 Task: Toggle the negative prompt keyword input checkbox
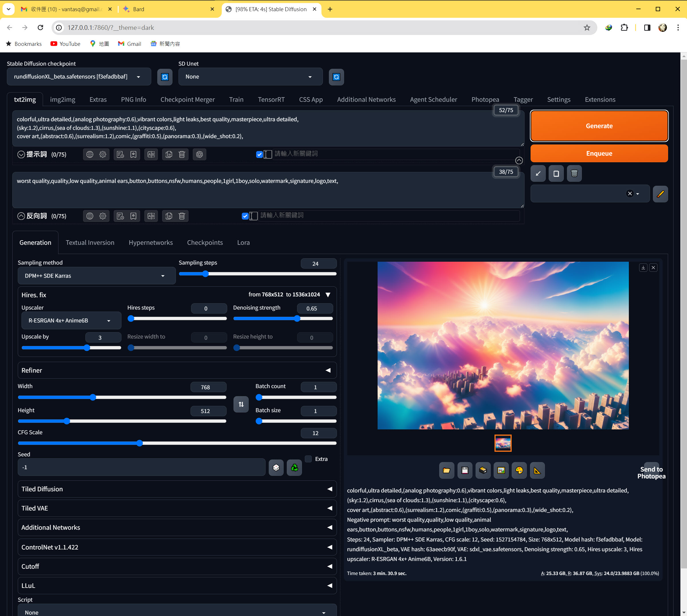[245, 216]
